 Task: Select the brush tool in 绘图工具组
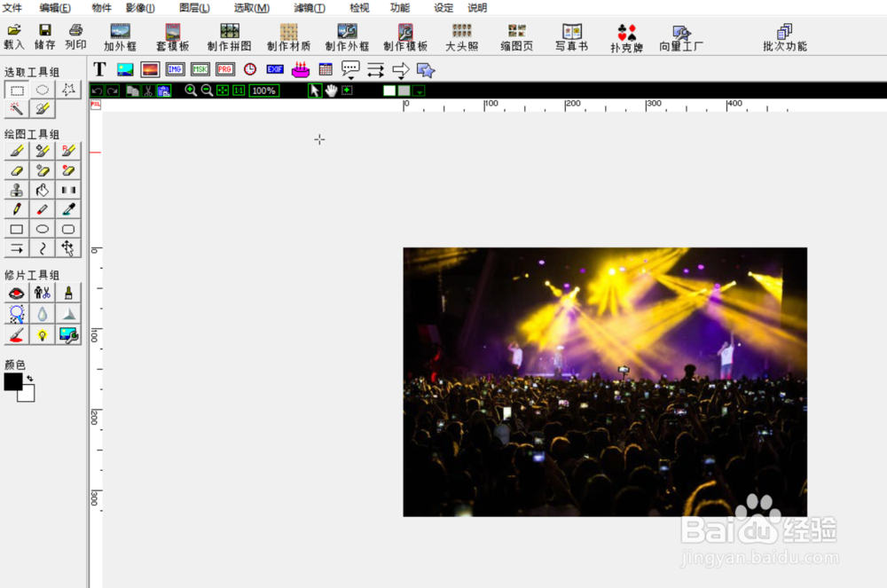(17, 151)
